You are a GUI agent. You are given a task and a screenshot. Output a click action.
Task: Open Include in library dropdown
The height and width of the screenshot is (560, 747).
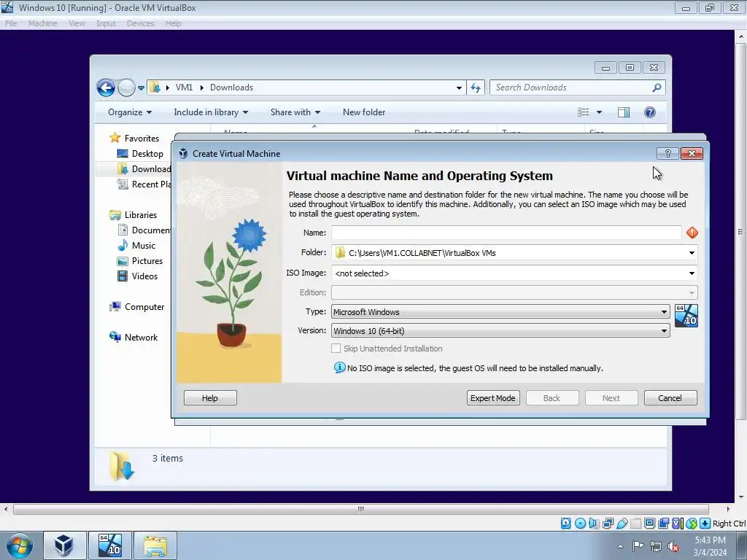pyautogui.click(x=211, y=112)
